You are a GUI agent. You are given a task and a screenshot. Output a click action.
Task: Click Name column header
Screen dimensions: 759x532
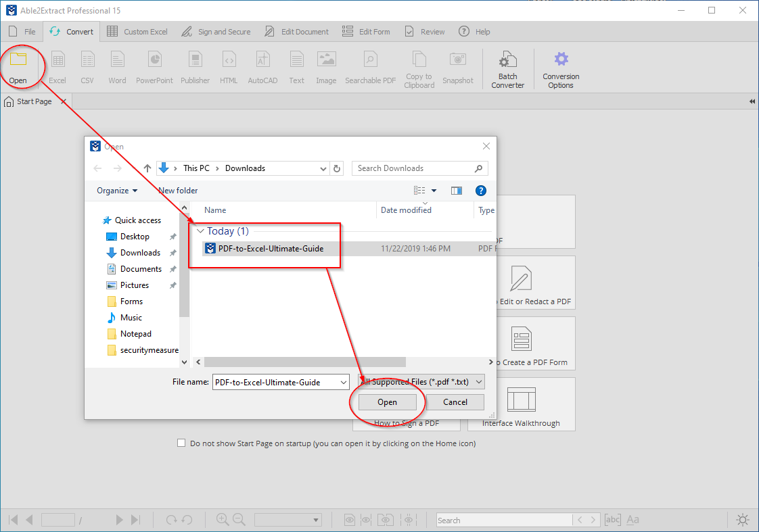point(215,210)
